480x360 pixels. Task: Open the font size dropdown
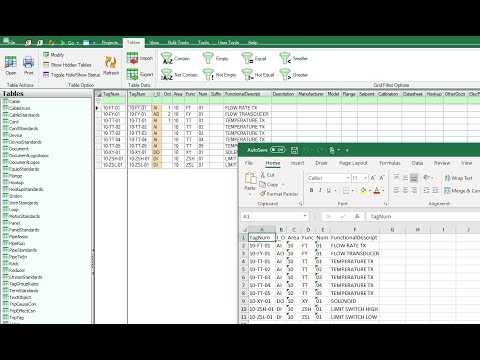365,178
